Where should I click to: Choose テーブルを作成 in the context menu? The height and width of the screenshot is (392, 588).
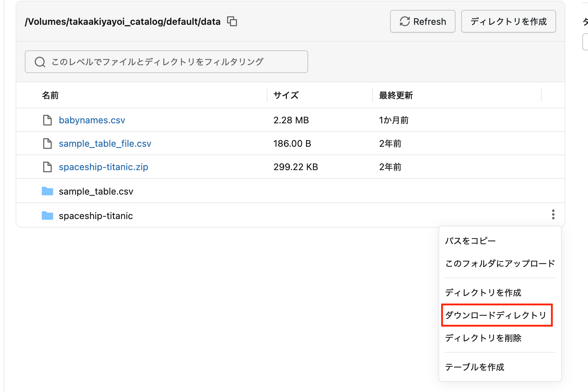click(475, 367)
